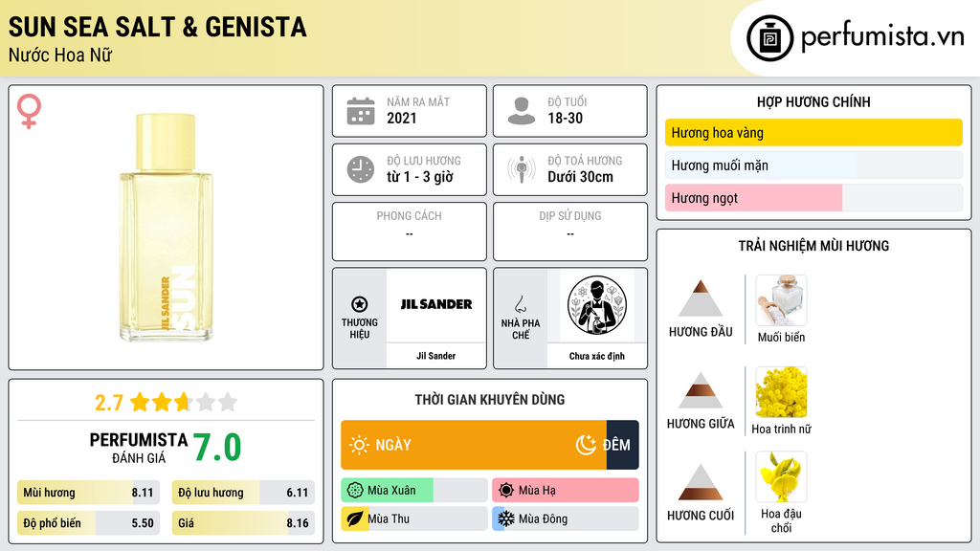Click the Nước Hoa Nữ subtitle
Viewport: 980px width, 551px height.
60,55
